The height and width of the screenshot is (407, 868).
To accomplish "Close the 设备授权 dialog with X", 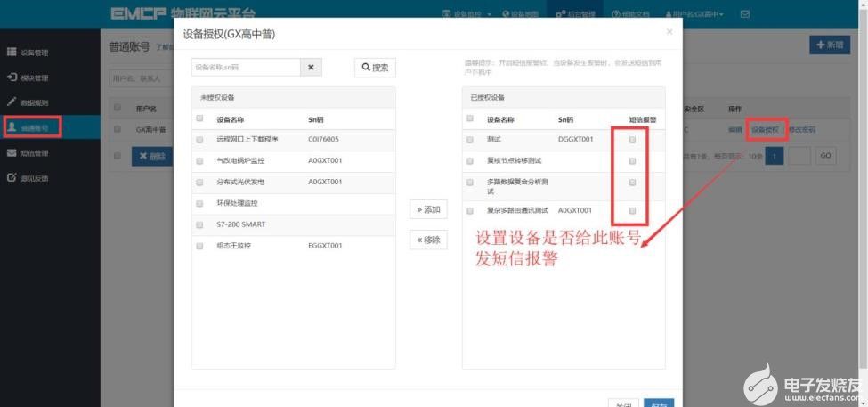I will (669, 33).
